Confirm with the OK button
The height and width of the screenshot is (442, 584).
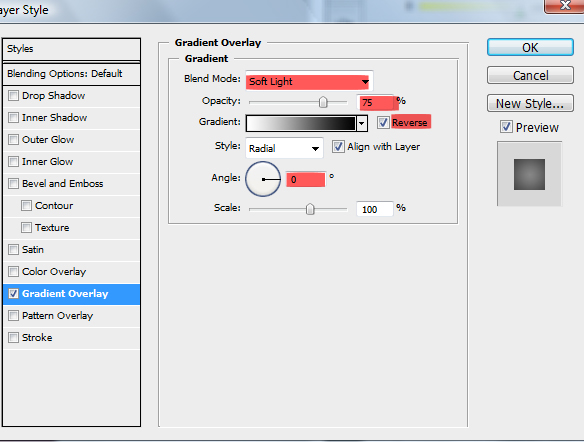click(x=530, y=48)
